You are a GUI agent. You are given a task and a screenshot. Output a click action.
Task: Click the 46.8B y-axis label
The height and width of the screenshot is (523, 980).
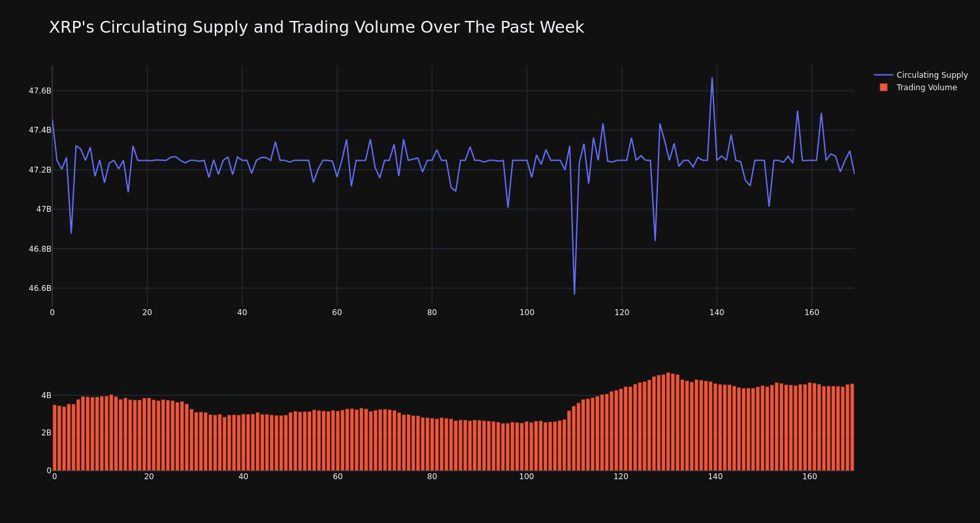click(40, 249)
